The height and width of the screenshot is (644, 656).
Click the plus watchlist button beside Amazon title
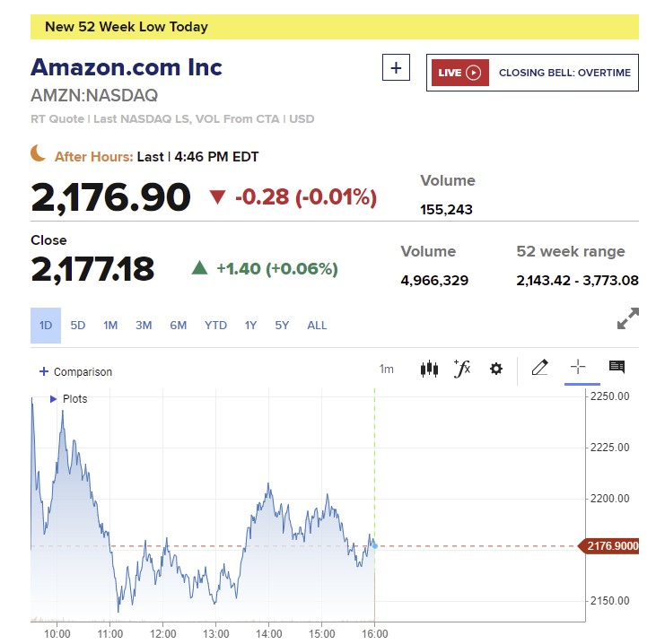tap(396, 68)
